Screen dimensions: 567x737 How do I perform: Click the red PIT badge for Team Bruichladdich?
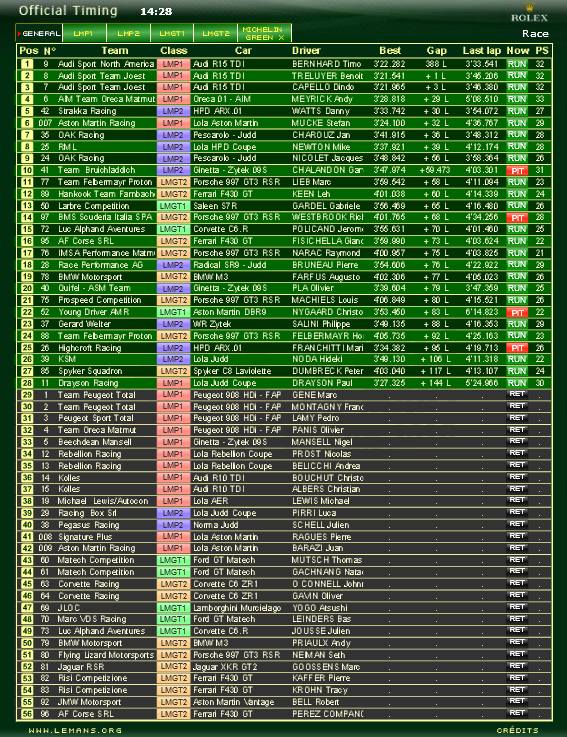(517, 171)
